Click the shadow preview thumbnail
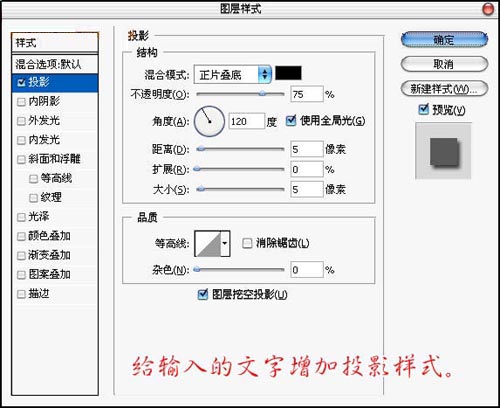500x408 pixels. point(443,151)
